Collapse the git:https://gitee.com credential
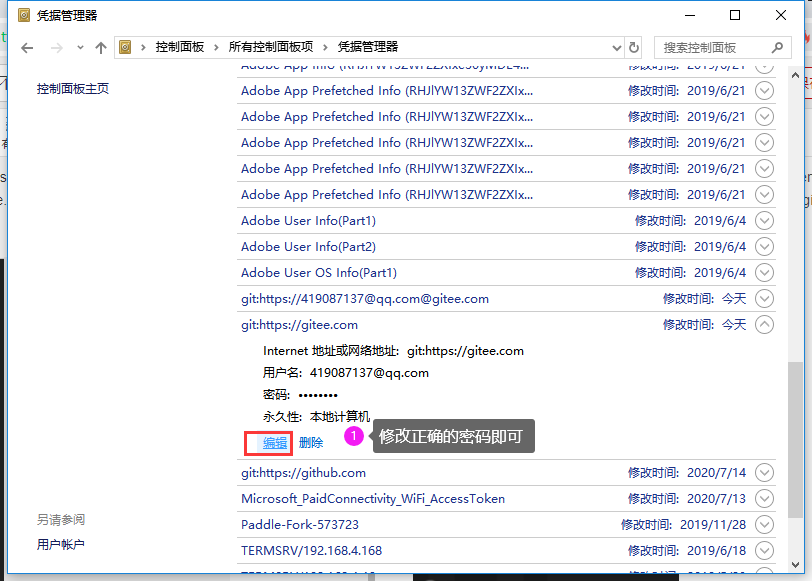Screen dimensions: 812x581 [x=764, y=324]
